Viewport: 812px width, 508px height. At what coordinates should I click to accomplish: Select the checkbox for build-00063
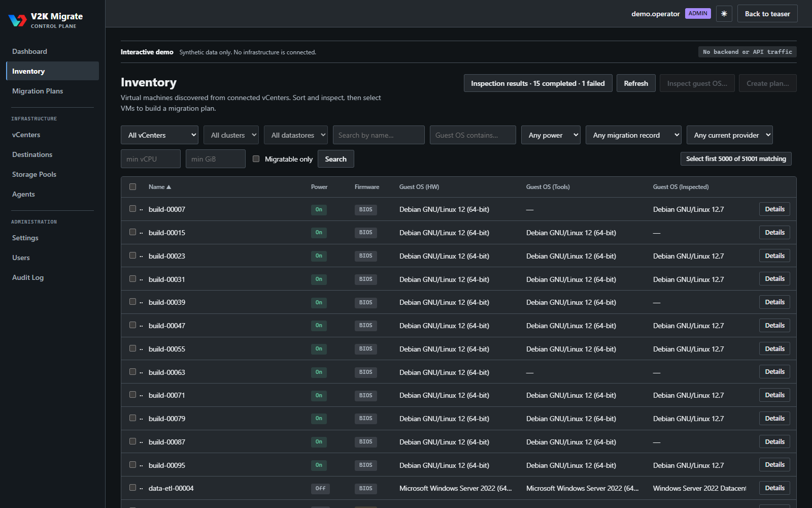pyautogui.click(x=133, y=372)
